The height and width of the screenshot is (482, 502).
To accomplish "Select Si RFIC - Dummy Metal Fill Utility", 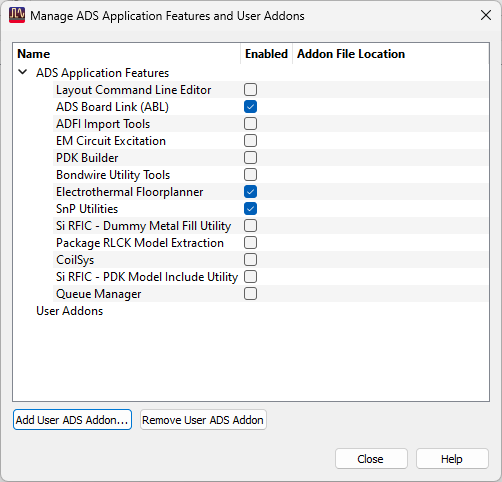I will pyautogui.click(x=143, y=226).
